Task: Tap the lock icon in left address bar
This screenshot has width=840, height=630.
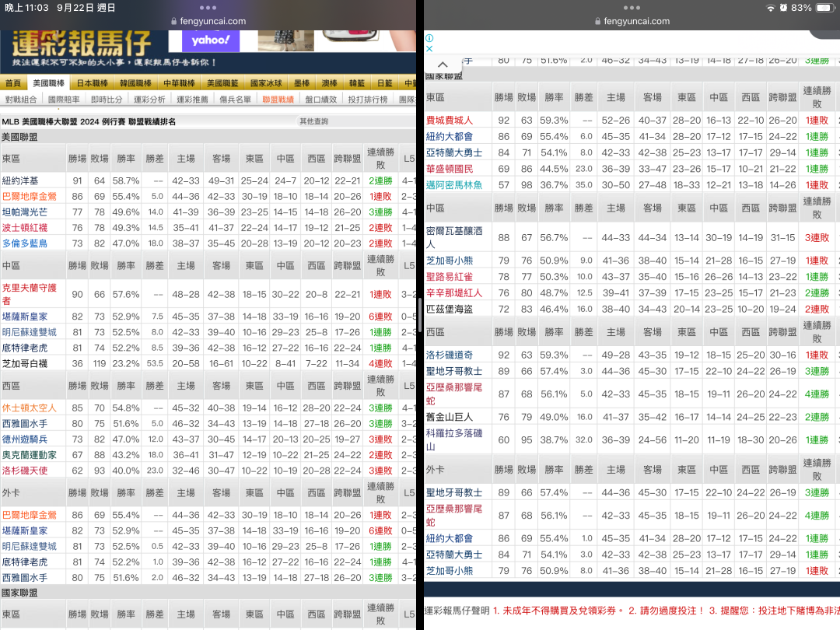Action: pyautogui.click(x=173, y=22)
